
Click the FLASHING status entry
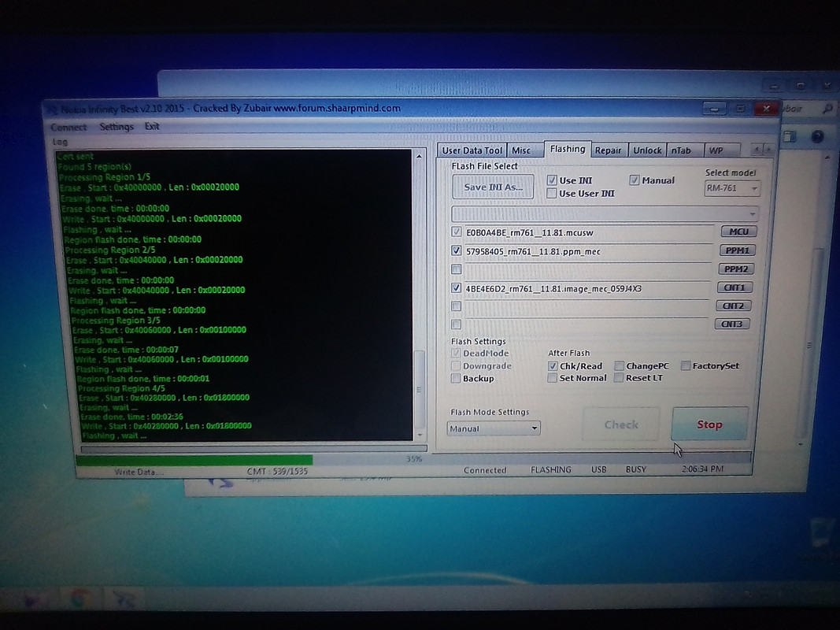[551, 470]
